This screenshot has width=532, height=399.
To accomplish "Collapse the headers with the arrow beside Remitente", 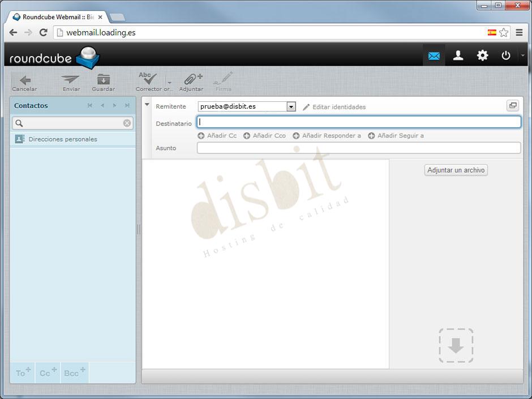I will click(x=148, y=104).
